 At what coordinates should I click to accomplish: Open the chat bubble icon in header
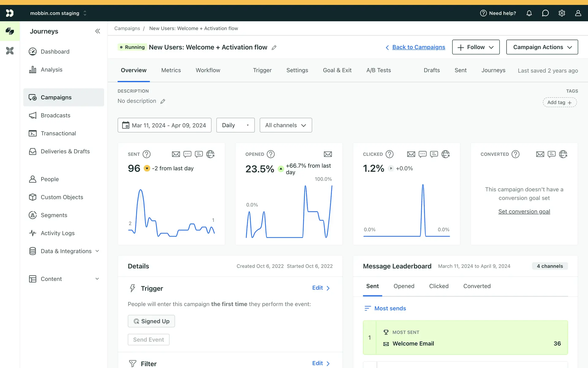click(x=545, y=13)
